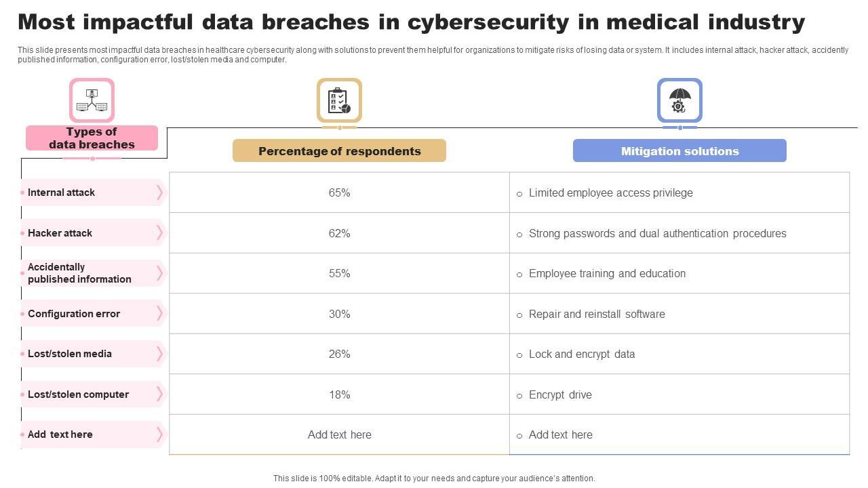Click the bullet before Encrypt drive
868x488 pixels.
point(519,396)
